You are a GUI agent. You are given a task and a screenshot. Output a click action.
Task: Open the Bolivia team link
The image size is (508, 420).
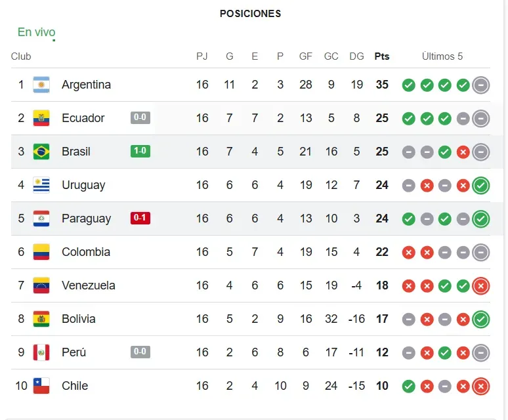(78, 319)
